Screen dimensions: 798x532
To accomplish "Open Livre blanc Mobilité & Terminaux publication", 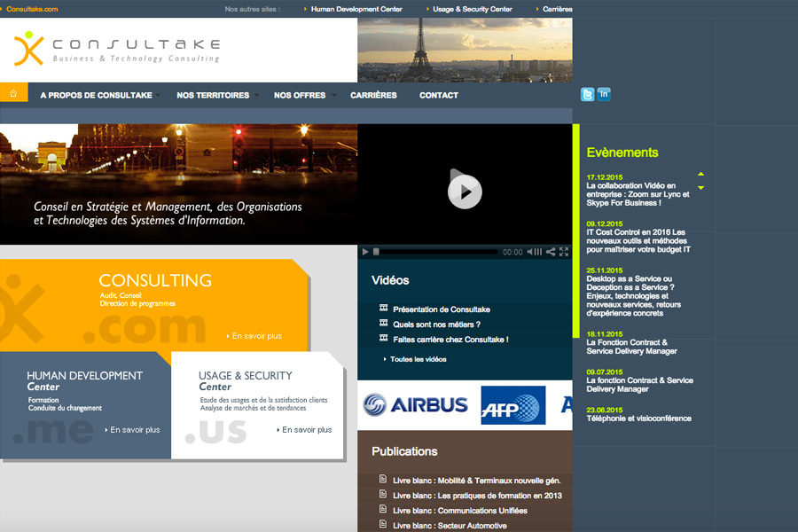I will [476, 481].
